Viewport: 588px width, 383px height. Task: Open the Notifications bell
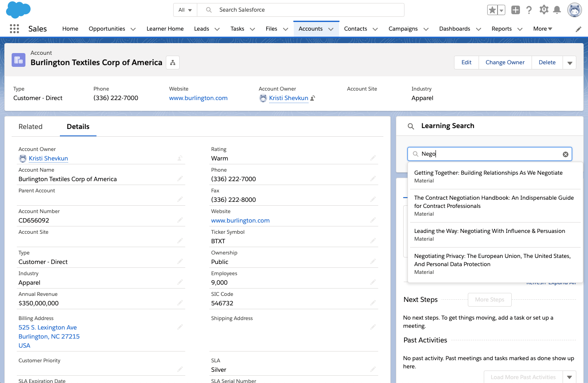coord(557,10)
